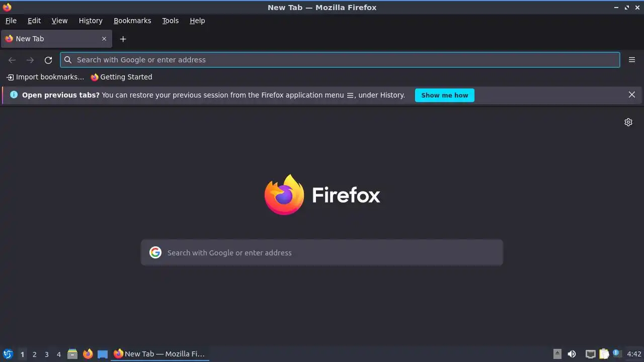
Task: Click the magnifier icon in address bar
Action: 68,60
